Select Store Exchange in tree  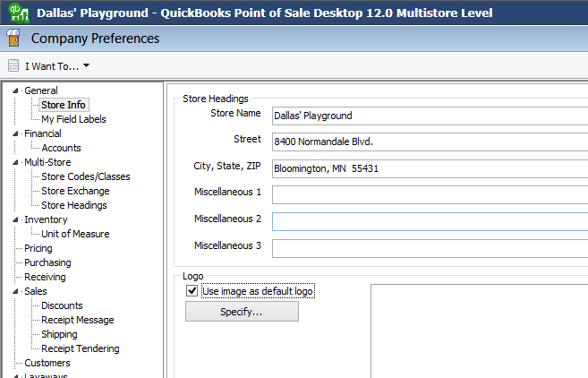[x=75, y=191]
